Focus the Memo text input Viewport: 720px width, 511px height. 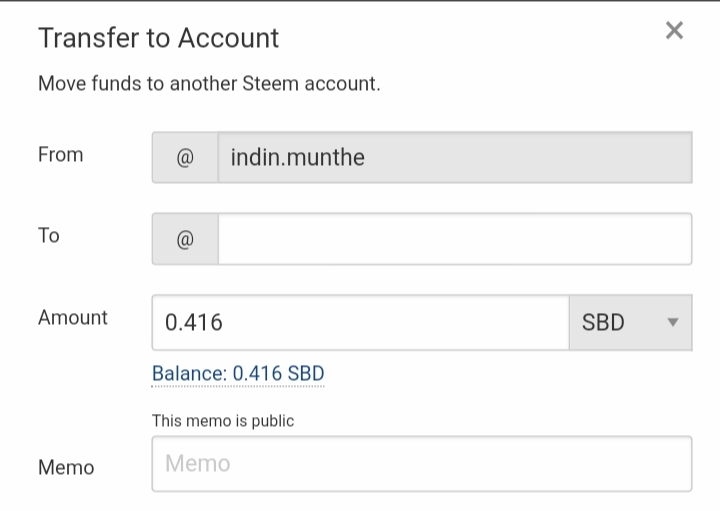coord(421,464)
